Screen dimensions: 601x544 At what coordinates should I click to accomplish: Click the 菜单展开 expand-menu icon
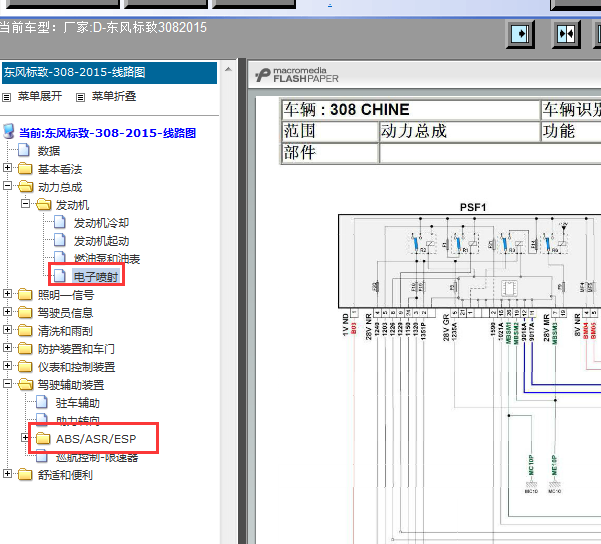coord(7,97)
